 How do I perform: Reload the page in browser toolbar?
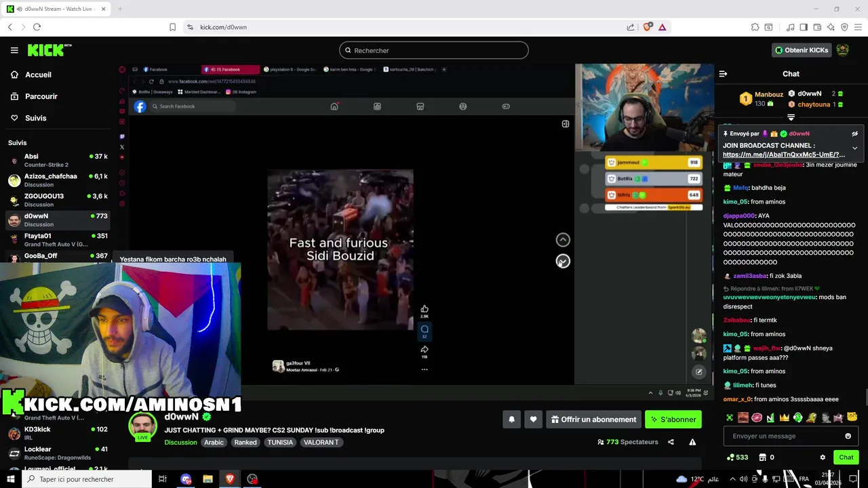pyautogui.click(x=37, y=27)
